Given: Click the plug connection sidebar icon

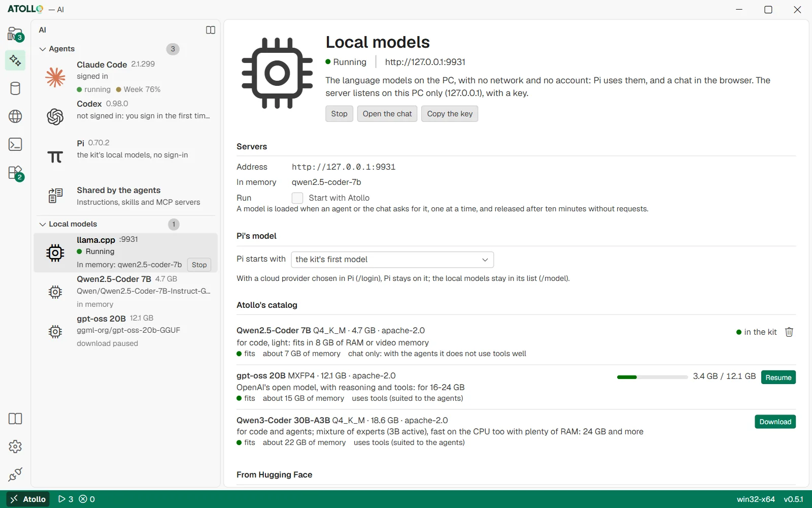Looking at the screenshot, I should point(15,474).
